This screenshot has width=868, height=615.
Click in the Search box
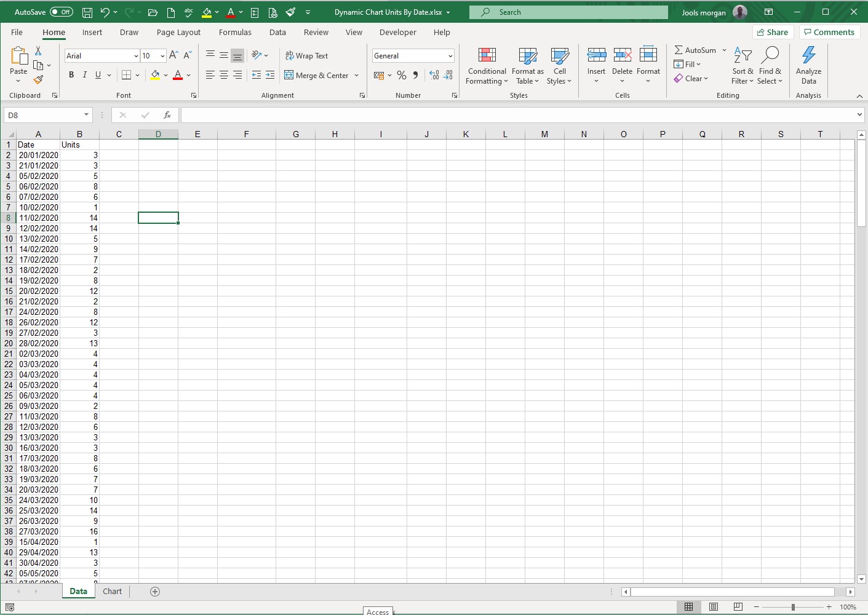pos(568,12)
